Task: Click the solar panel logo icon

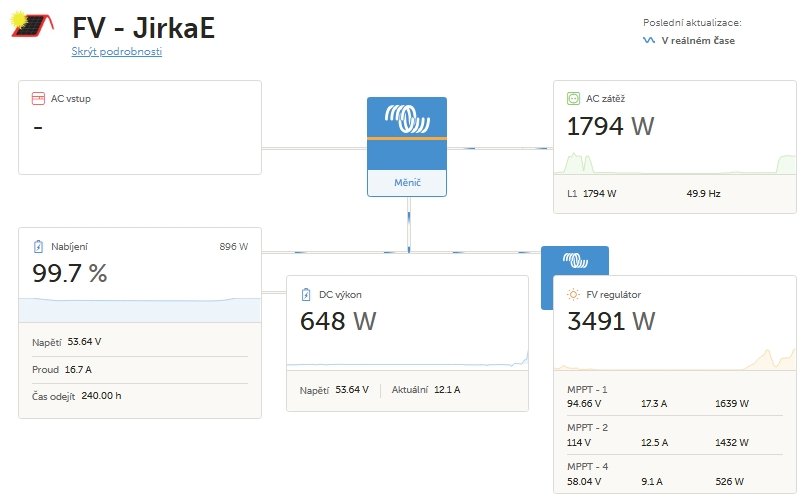Action: click(x=32, y=24)
